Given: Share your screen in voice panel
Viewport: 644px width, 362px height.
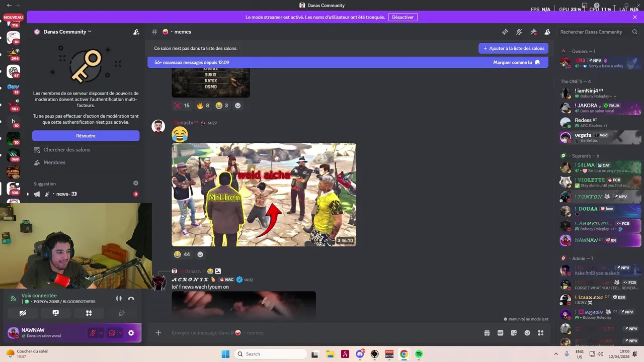Looking at the screenshot, I should coord(56,313).
